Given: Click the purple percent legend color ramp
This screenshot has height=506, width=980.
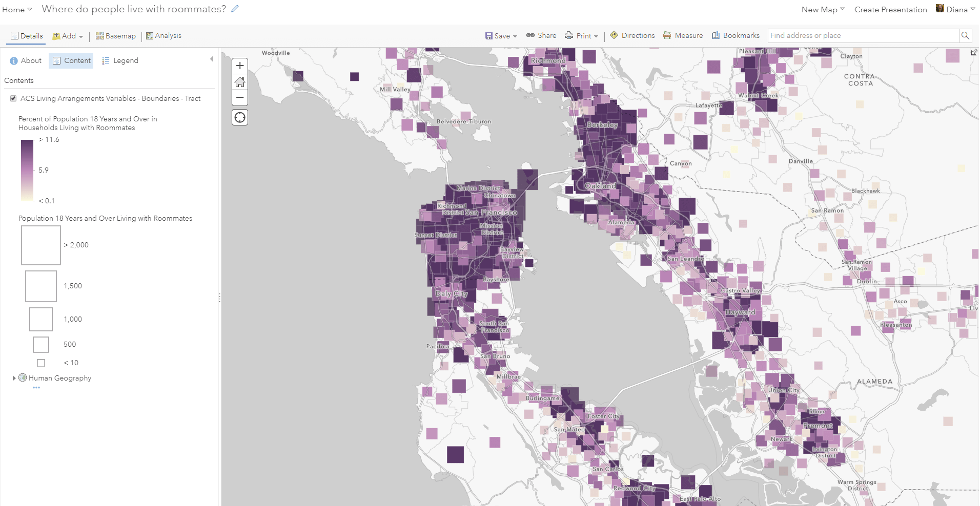Looking at the screenshot, I should 28,170.
